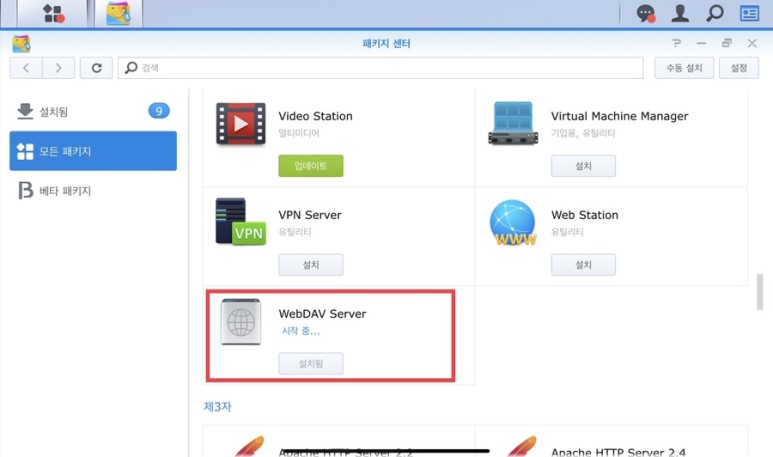Open help with the question mark
The height and width of the screenshot is (457, 773).
tap(676, 43)
